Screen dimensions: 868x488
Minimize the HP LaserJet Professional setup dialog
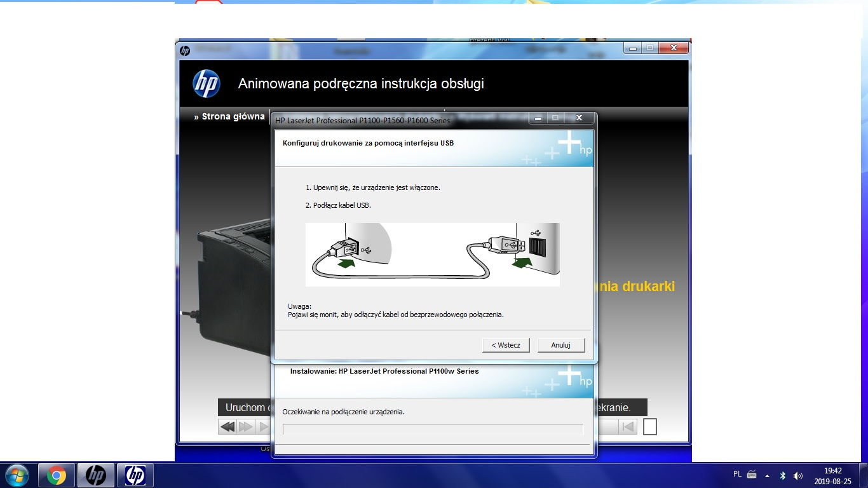pyautogui.click(x=539, y=118)
